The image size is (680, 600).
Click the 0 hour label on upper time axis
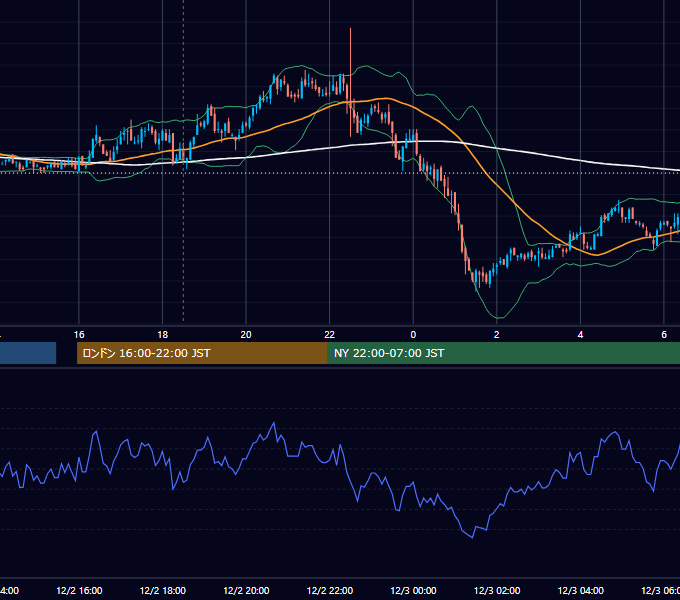413,335
